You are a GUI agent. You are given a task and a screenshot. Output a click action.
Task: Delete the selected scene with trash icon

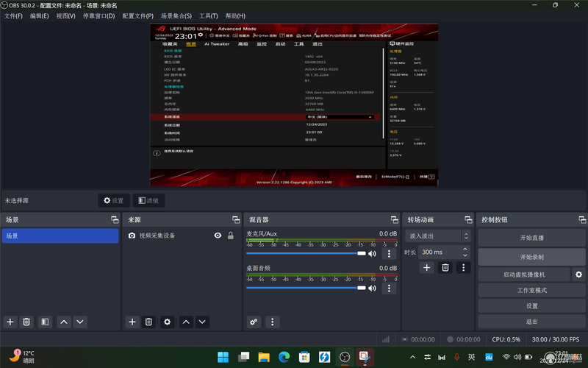26,322
